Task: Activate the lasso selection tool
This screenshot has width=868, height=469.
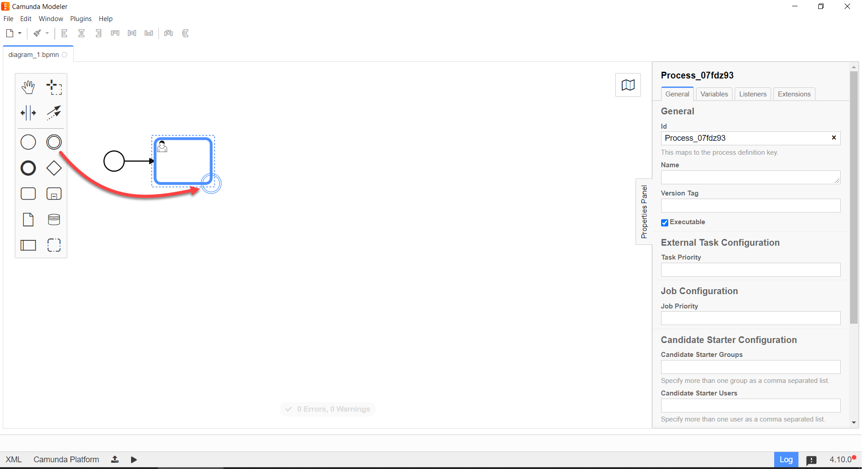Action: pos(54,87)
